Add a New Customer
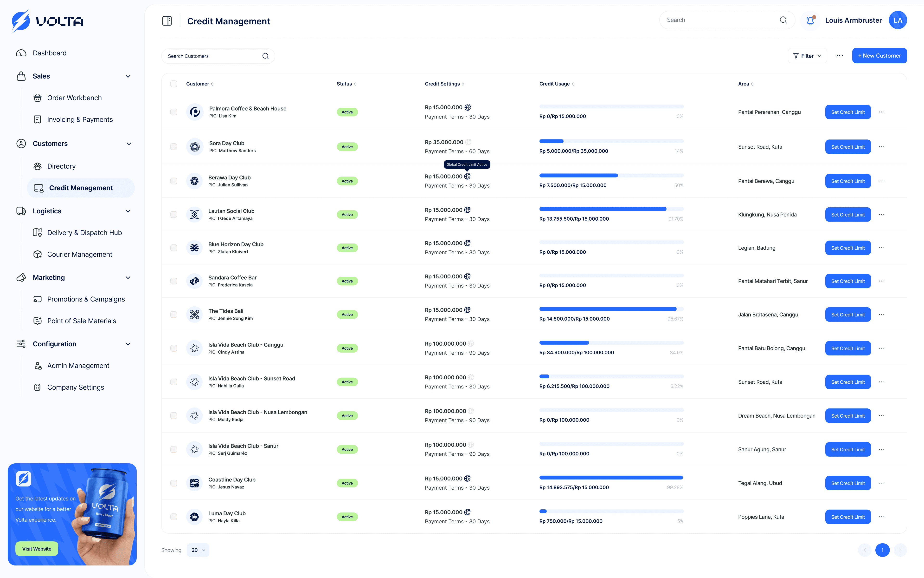 click(879, 56)
